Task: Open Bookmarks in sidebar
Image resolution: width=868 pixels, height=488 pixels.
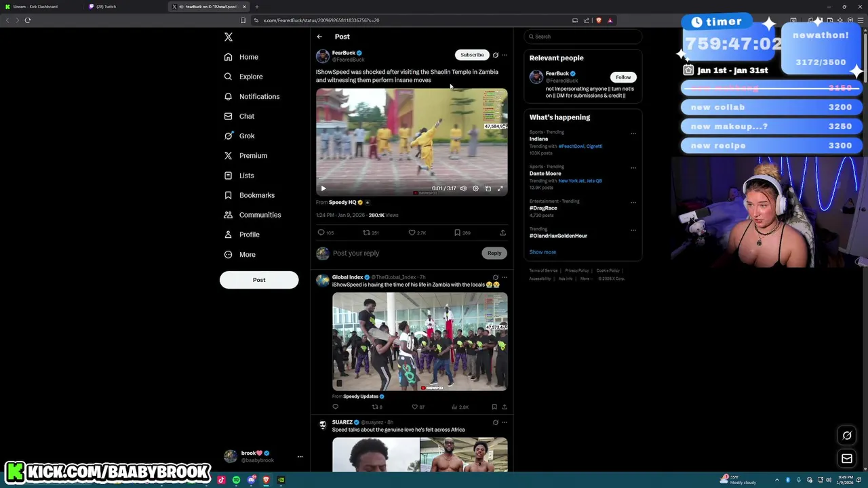Action: [x=249, y=195]
